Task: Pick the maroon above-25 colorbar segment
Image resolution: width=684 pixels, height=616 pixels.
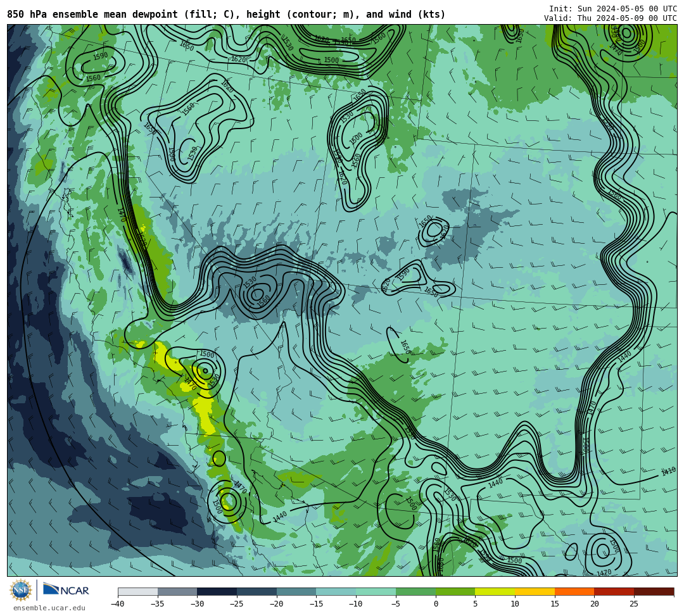Action: [654, 591]
